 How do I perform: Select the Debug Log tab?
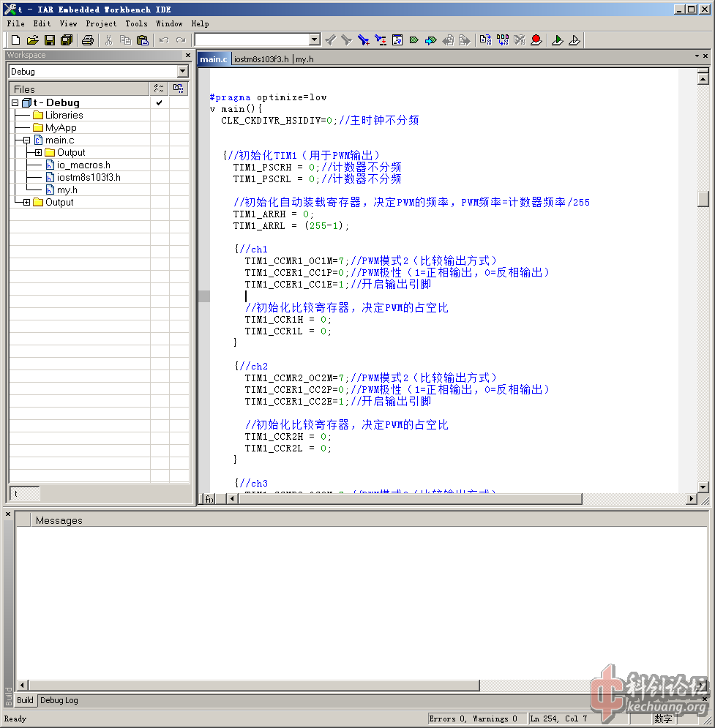[x=59, y=700]
